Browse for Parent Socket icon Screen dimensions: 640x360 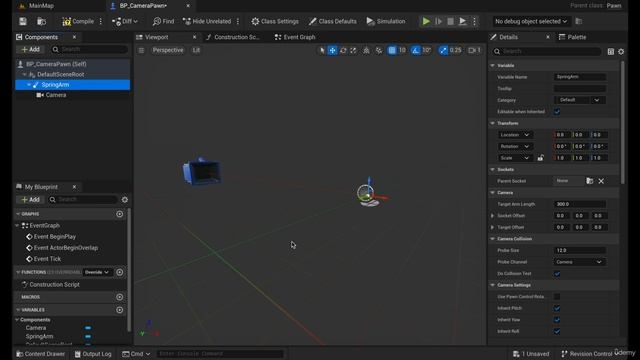(589, 181)
